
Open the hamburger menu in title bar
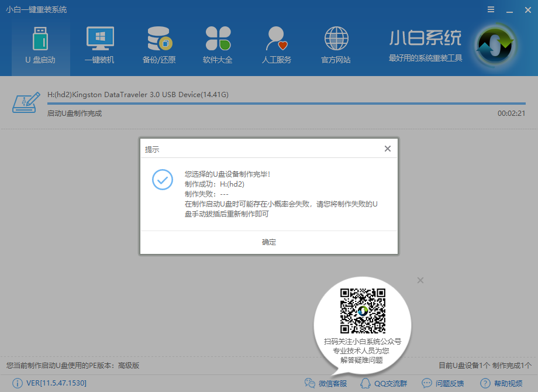point(490,9)
